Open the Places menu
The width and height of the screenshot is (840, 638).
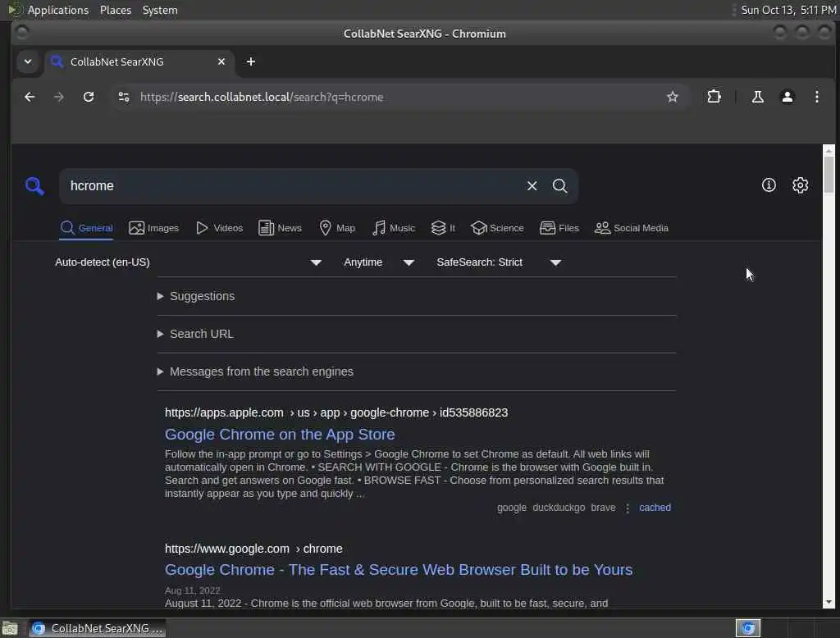[116, 10]
